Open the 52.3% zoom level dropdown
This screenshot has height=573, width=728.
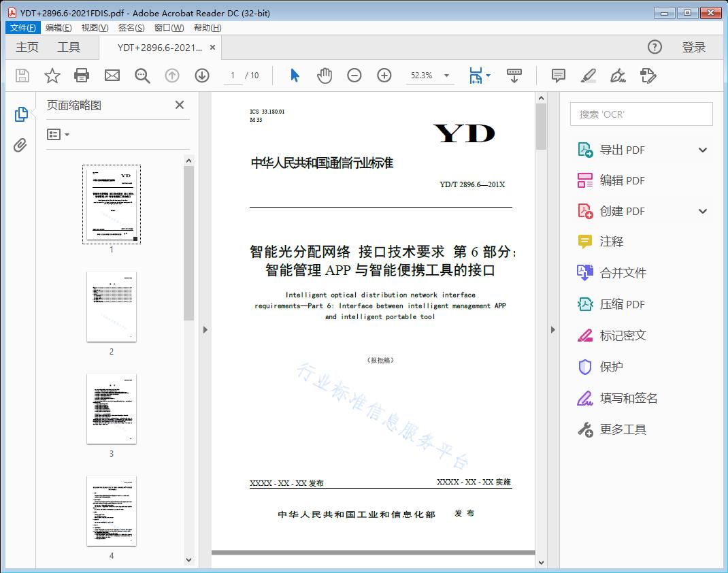[x=446, y=76]
